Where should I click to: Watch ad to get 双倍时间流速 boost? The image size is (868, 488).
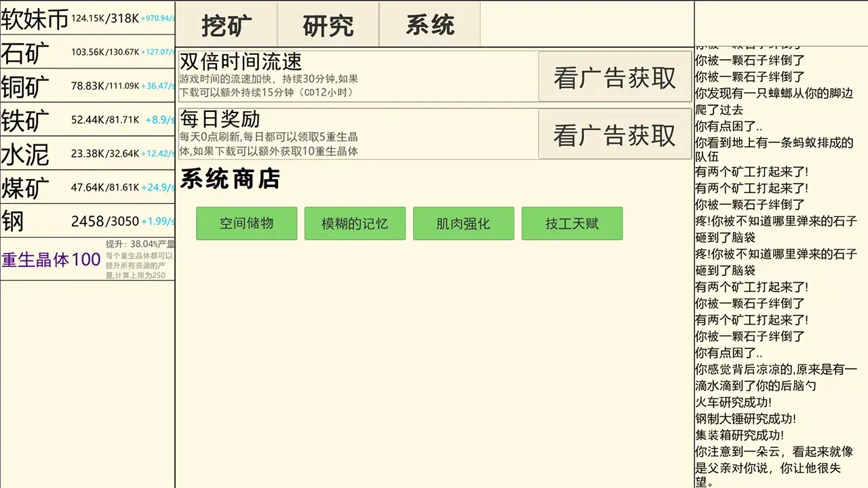coord(614,77)
